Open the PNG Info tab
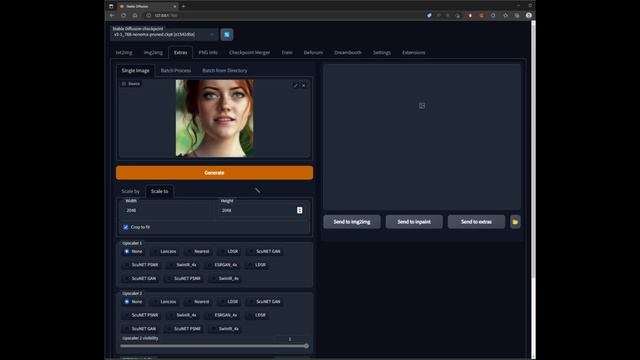The image size is (640, 360). coord(208,53)
